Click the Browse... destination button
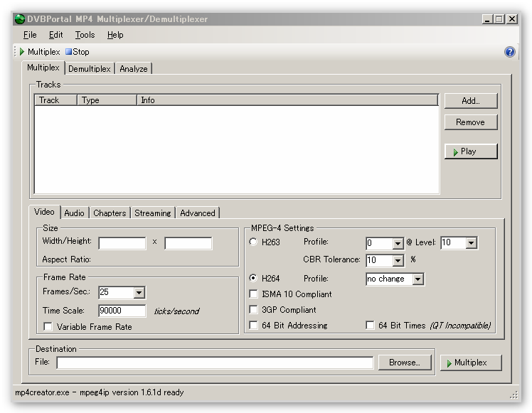The height and width of the screenshot is (413, 532). tap(405, 363)
